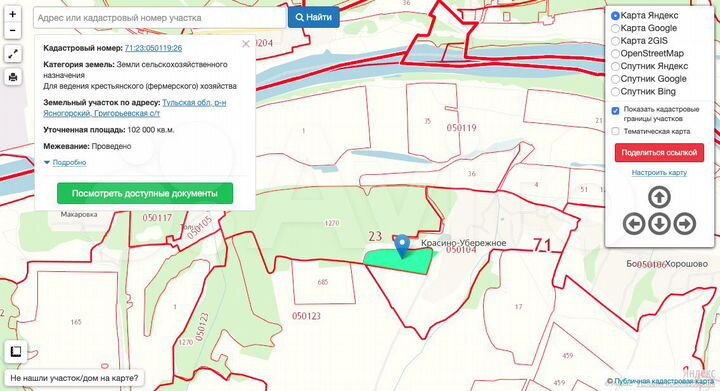Open the Публичная кадастровая карта link
Viewport: 720px width, 391px height.
pyautogui.click(x=664, y=381)
